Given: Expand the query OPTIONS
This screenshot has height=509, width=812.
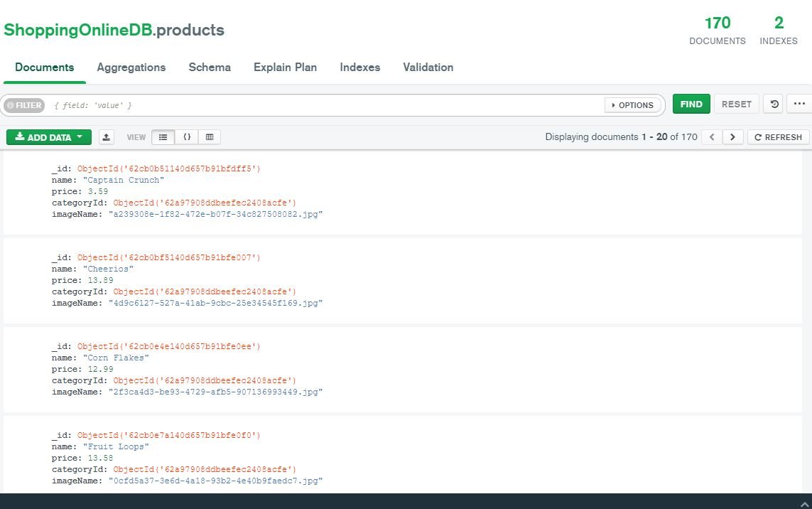Looking at the screenshot, I should click(x=632, y=105).
